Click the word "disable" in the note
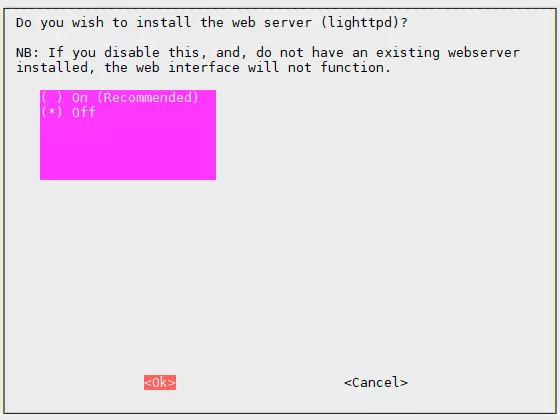 pyautogui.click(x=132, y=52)
